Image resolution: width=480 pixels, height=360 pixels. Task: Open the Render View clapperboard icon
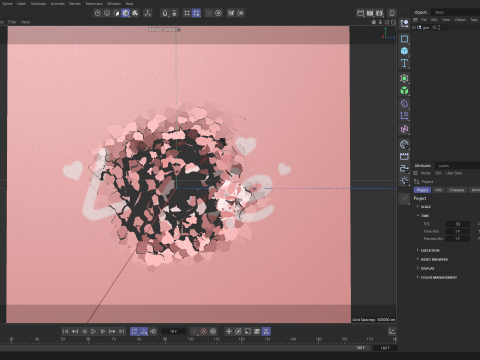360,13
